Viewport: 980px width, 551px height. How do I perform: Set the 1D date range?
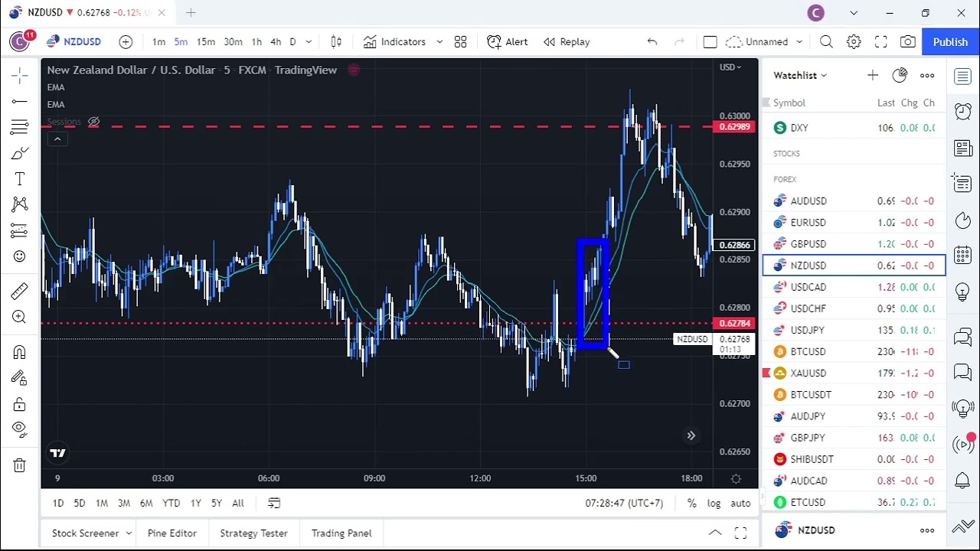(x=58, y=503)
